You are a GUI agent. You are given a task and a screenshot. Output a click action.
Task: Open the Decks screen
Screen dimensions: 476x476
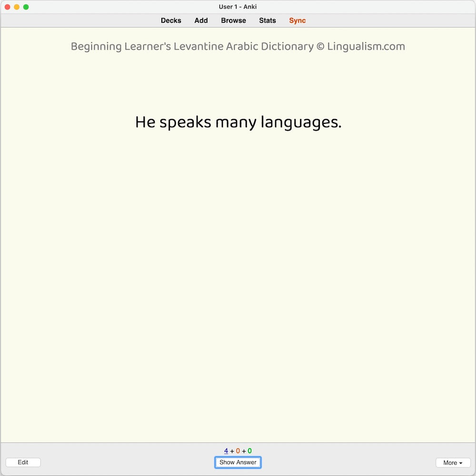click(x=171, y=20)
